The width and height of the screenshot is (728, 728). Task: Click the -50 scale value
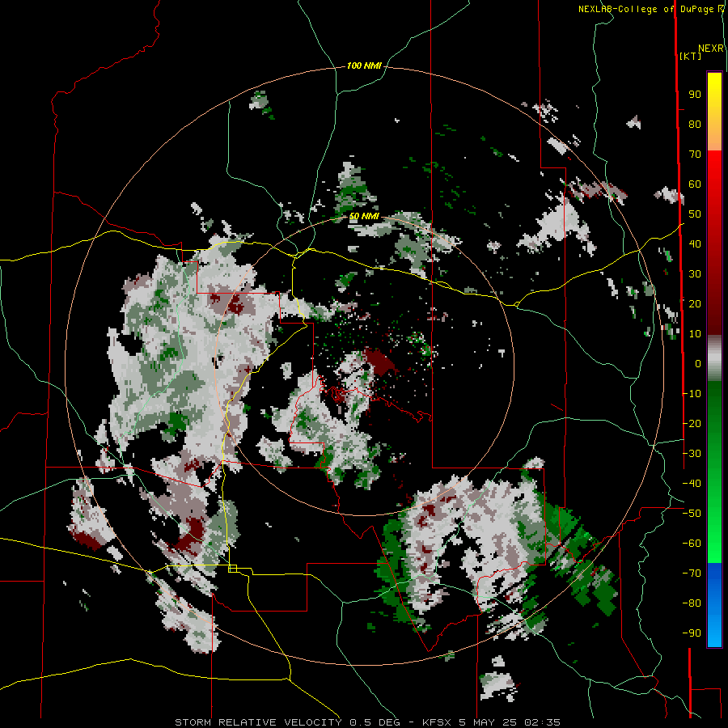[692, 513]
